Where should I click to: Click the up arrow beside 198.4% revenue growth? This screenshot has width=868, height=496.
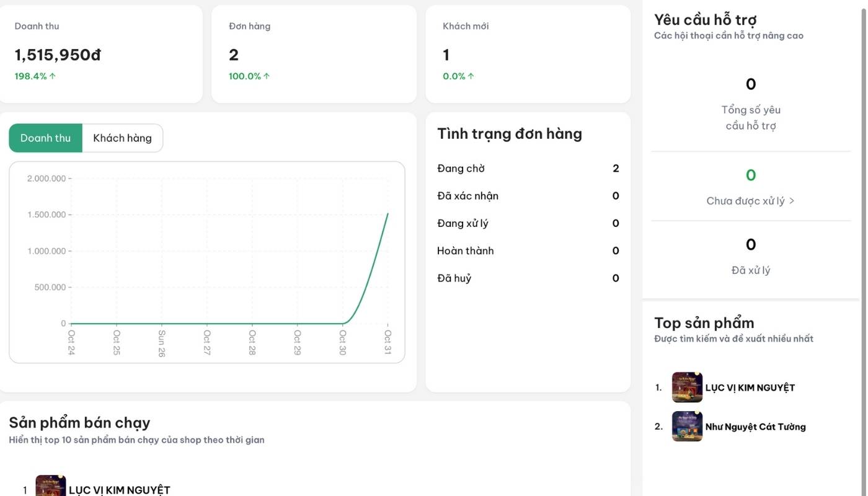[53, 76]
